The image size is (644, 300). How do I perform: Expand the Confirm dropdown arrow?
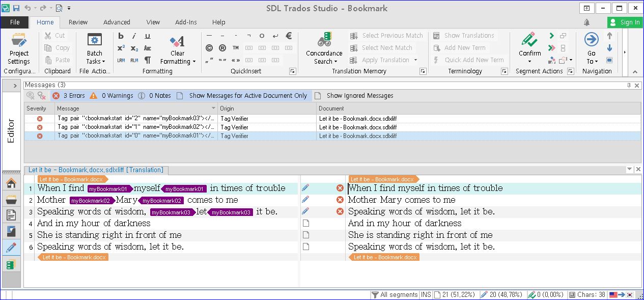click(529, 61)
